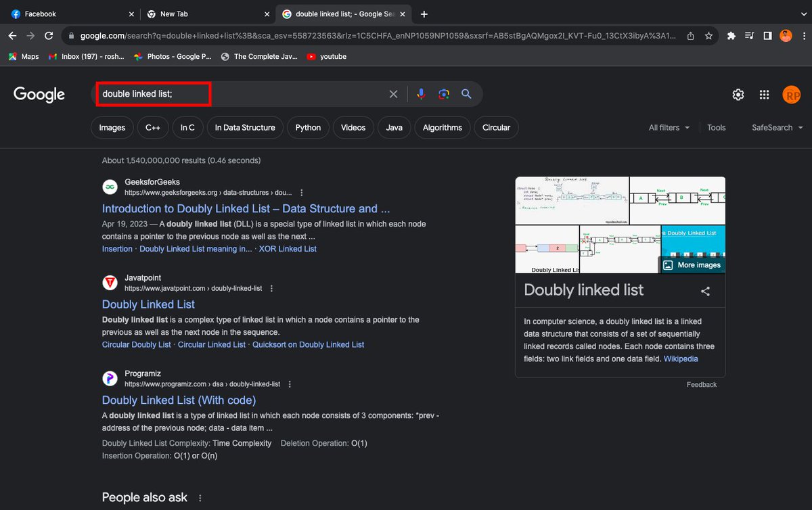The height and width of the screenshot is (510, 812).
Task: Open GeeksforGeeks result three-dot options
Action: 302,193
